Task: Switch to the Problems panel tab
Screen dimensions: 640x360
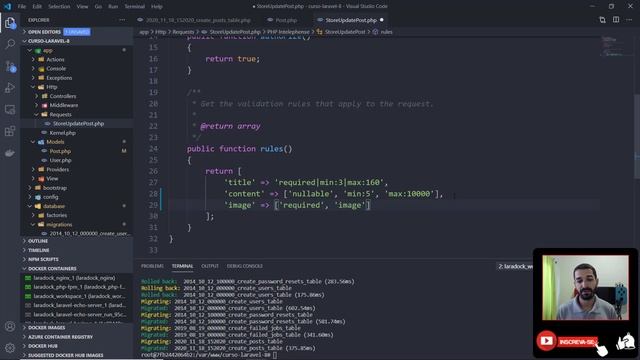Action: point(152,266)
